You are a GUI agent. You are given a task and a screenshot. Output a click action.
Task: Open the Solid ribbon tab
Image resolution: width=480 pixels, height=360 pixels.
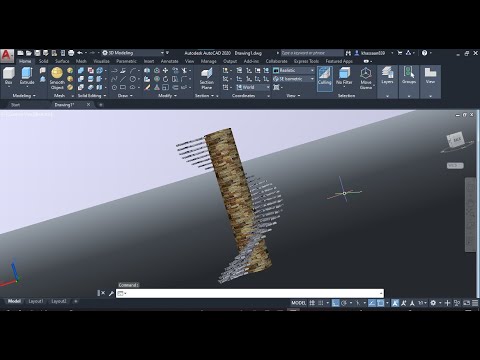point(43,61)
